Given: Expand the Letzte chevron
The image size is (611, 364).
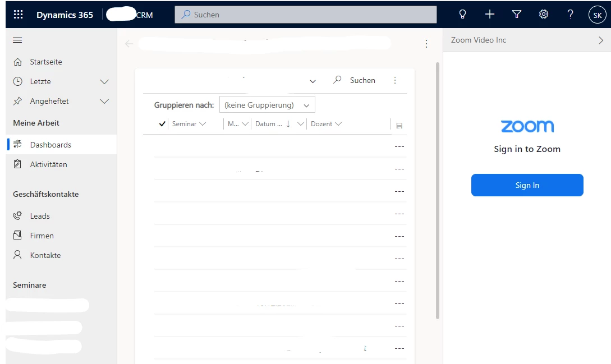Looking at the screenshot, I should (x=104, y=82).
